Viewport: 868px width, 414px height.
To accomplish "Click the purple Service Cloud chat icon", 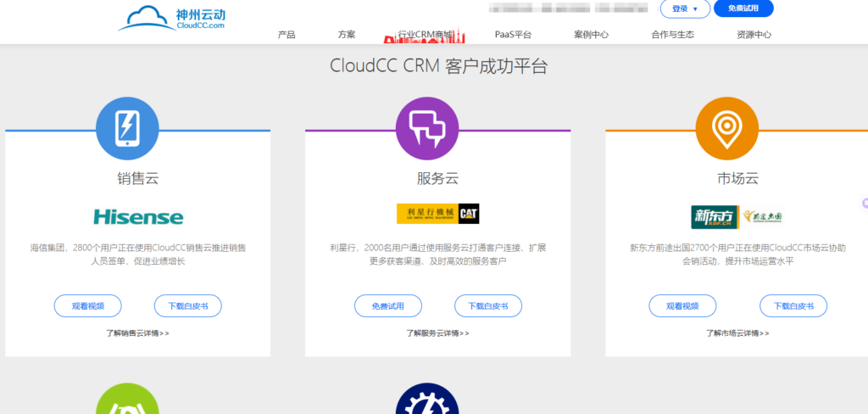I will tap(427, 129).
